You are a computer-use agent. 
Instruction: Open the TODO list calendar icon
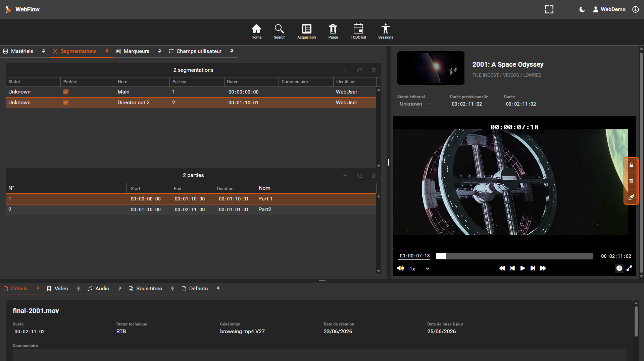[x=358, y=32]
